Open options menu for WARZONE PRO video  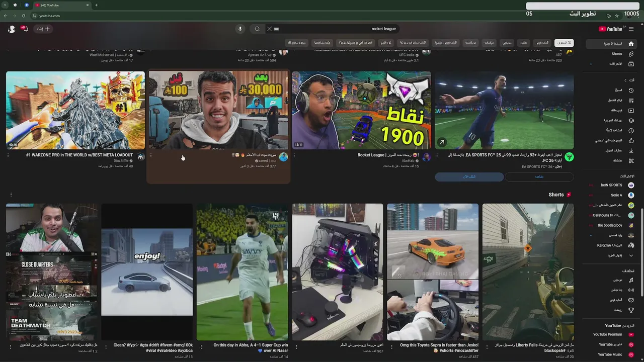tap(8, 155)
